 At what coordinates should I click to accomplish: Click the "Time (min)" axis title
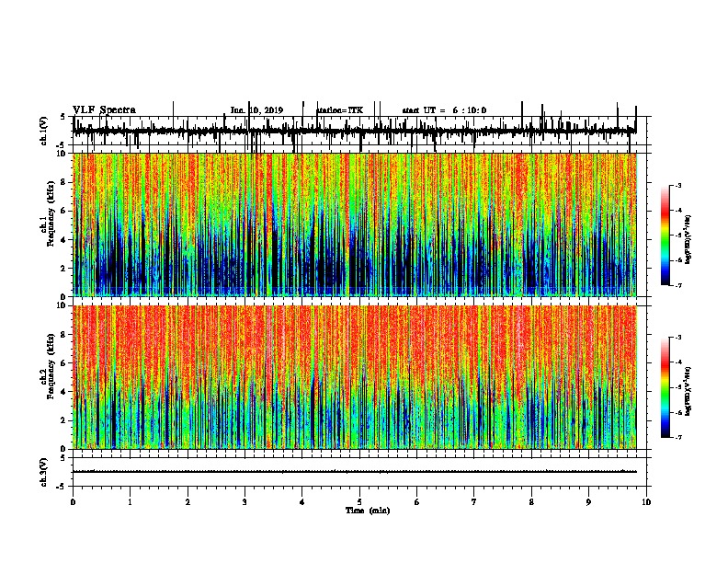(x=368, y=511)
